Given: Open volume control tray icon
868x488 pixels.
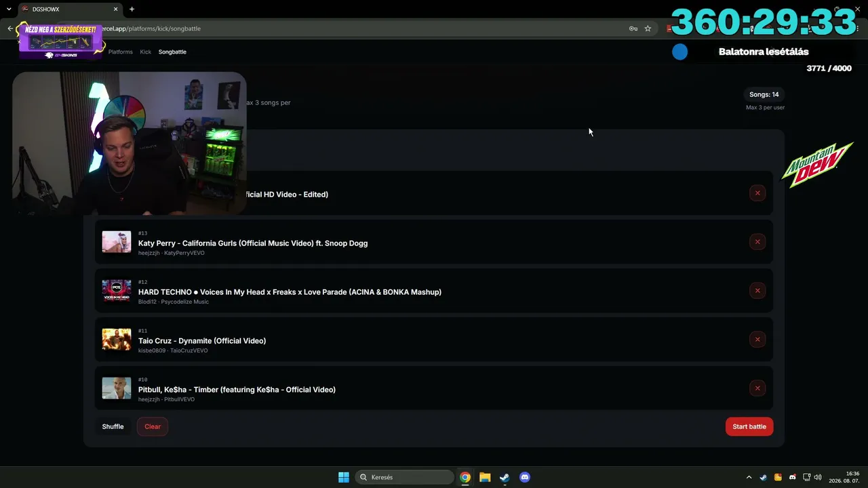Looking at the screenshot, I should (x=818, y=477).
